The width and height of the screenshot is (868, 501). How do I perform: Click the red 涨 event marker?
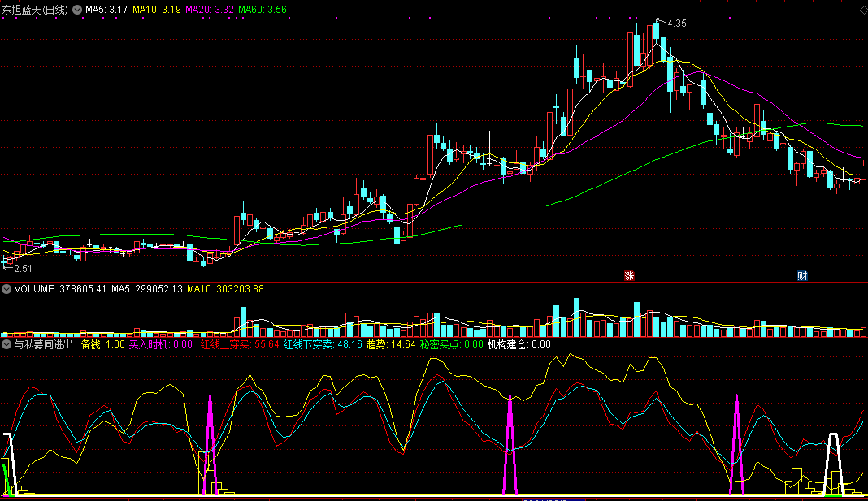[x=629, y=275]
